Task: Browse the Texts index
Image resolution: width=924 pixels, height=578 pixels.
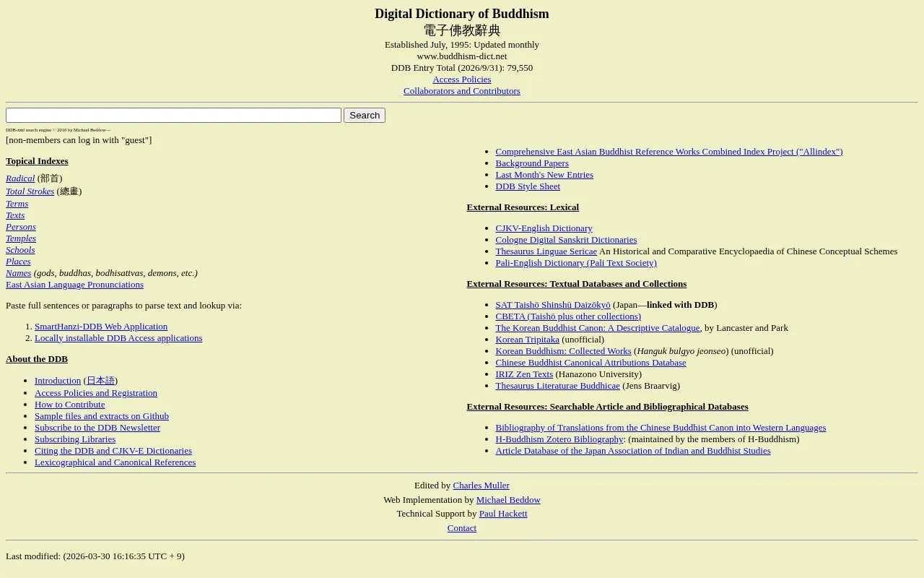Action: (15, 215)
